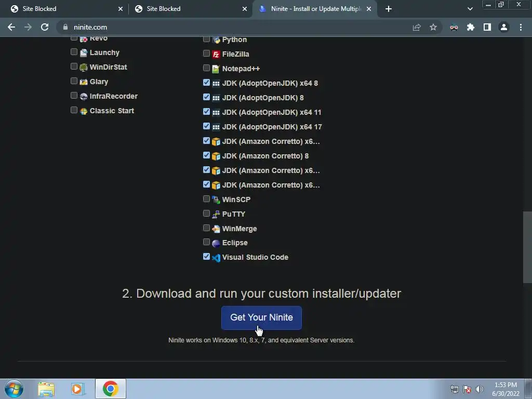Click the PuTTY icon
532x399 pixels.
(216, 215)
